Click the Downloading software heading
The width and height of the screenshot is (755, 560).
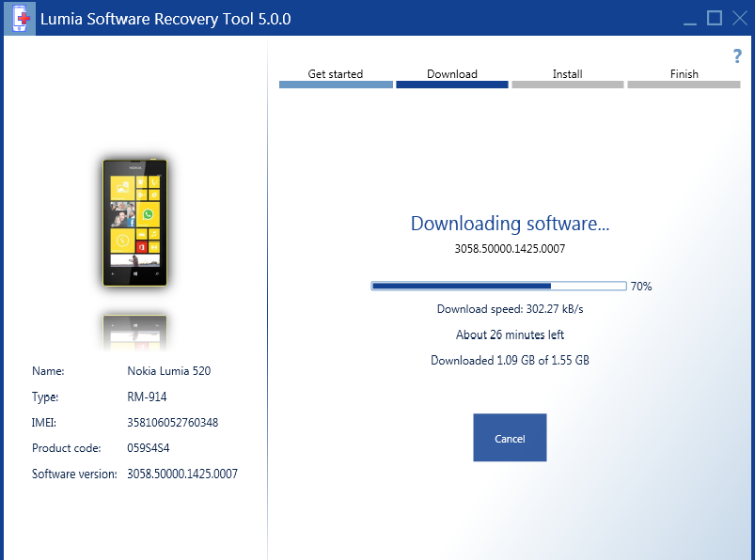click(x=510, y=224)
